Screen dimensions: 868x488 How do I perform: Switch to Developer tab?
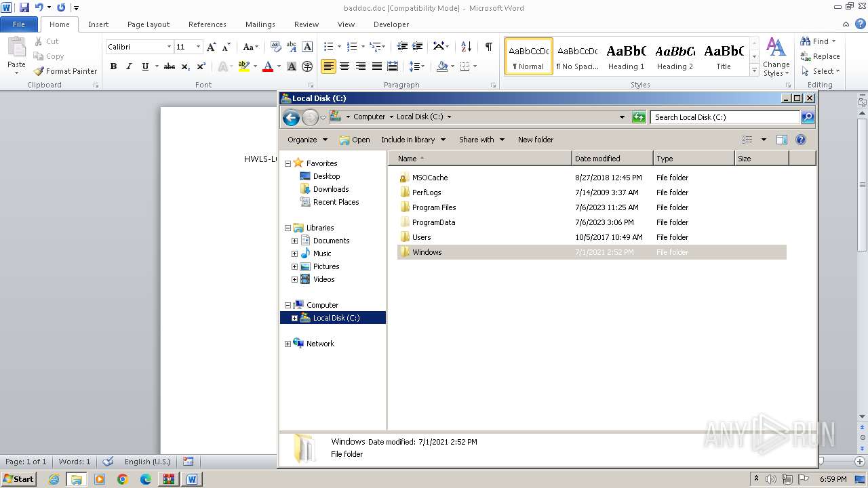pyautogui.click(x=391, y=24)
